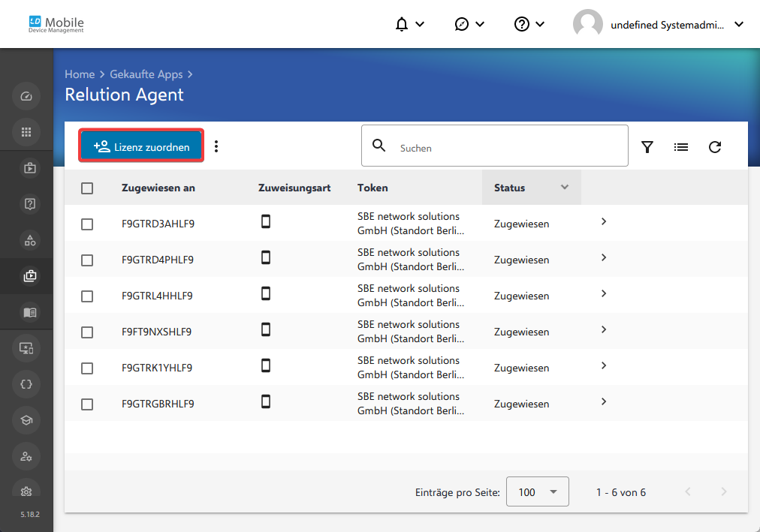Select the F9GTRGBRHLF9 row checkbox
760x532 pixels.
point(87,404)
